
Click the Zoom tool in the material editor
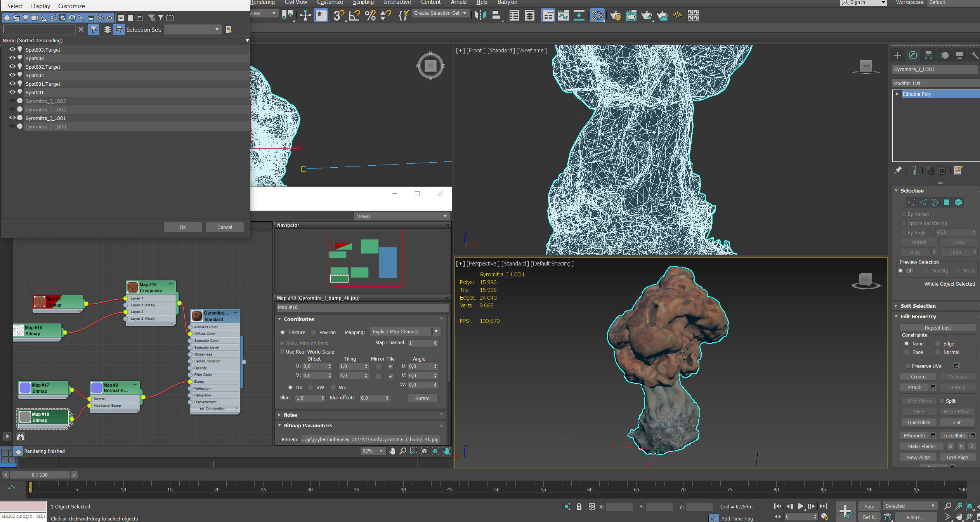403,451
